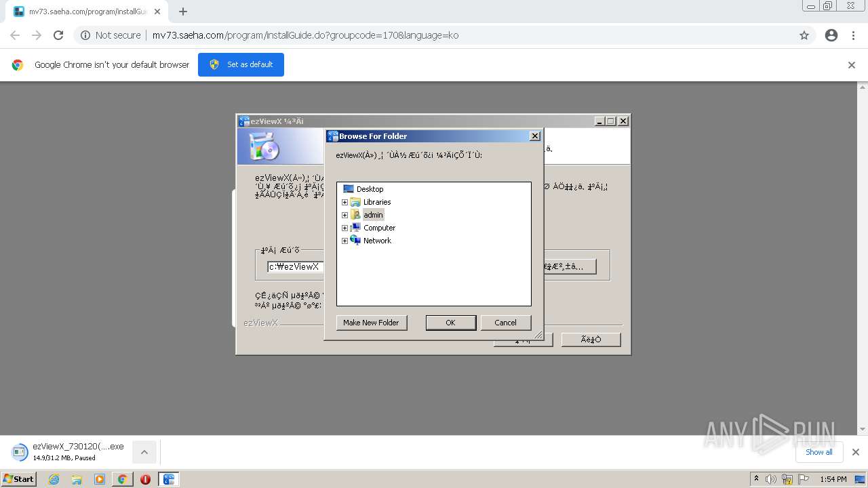Click the Action Center flag icon
Image resolution: width=868 pixels, height=488 pixels.
804,479
